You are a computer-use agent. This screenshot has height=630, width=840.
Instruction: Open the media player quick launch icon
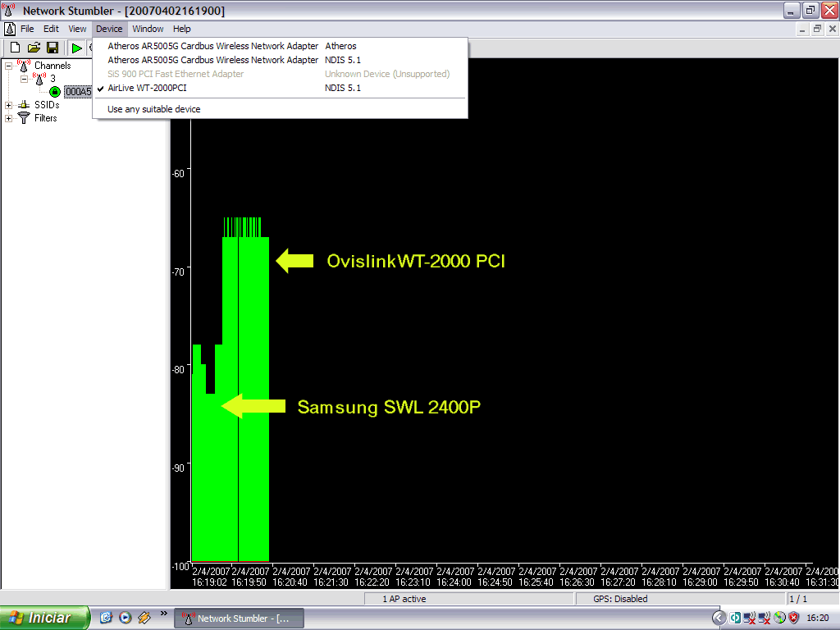coord(126,618)
